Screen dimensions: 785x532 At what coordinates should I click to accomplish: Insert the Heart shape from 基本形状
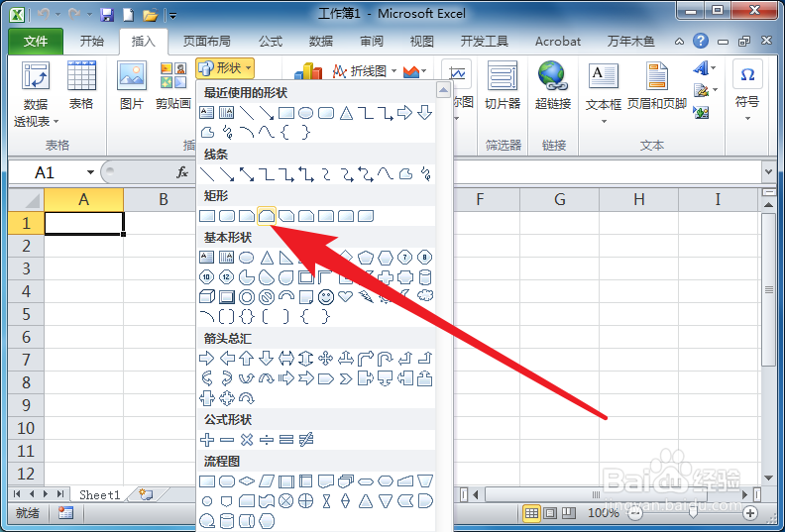346,296
